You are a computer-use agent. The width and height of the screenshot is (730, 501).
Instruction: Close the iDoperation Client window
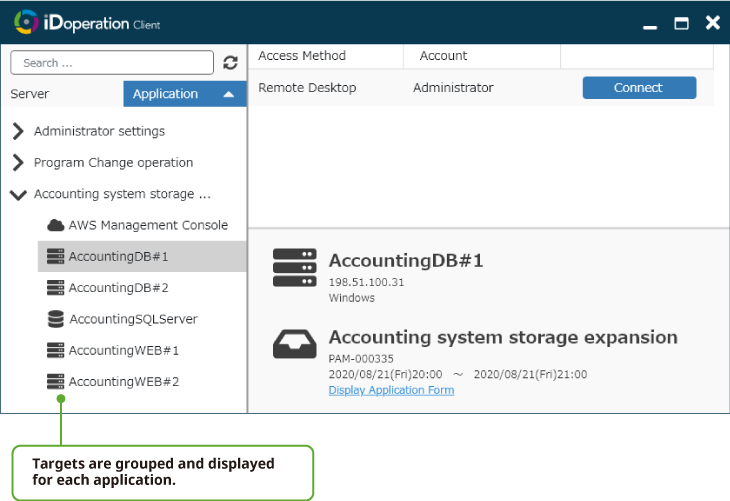pos(712,22)
